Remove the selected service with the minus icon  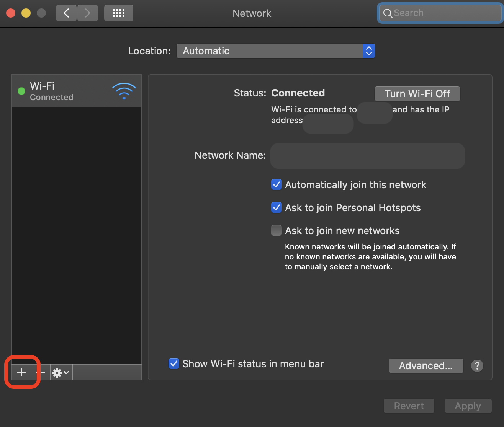click(x=42, y=372)
